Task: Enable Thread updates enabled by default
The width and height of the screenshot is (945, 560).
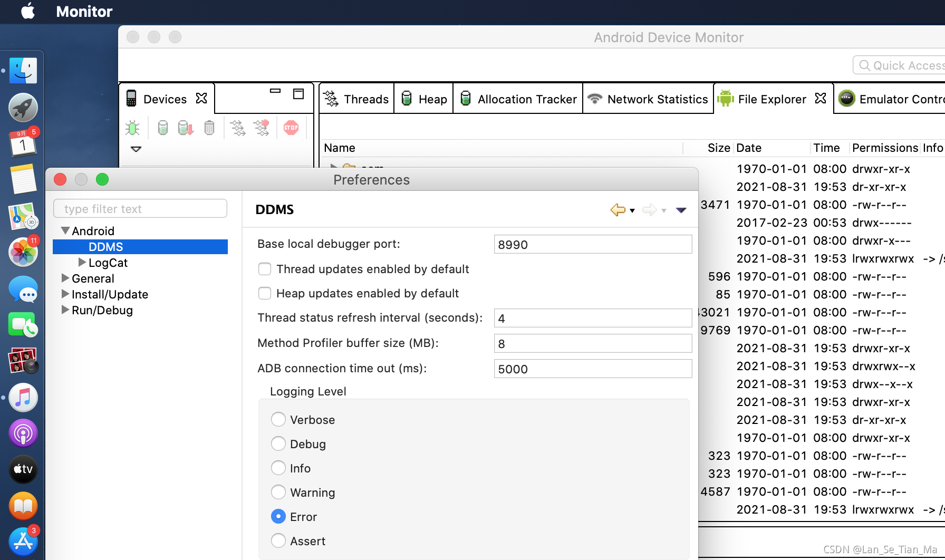Action: (x=265, y=269)
